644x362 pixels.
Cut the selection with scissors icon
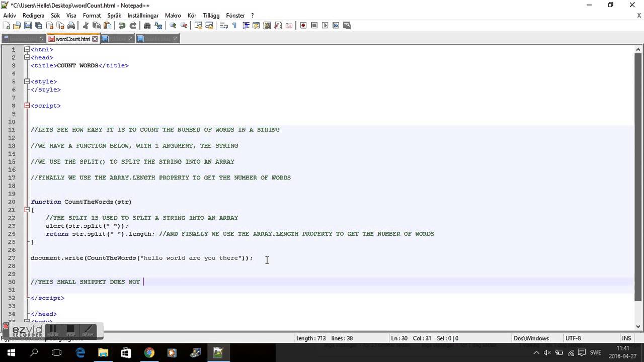86,26
